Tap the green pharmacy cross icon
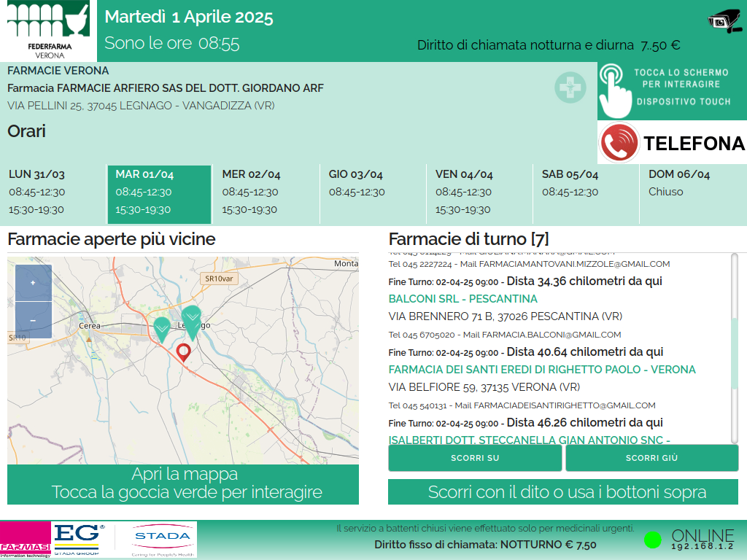The height and width of the screenshot is (560, 747). click(570, 87)
